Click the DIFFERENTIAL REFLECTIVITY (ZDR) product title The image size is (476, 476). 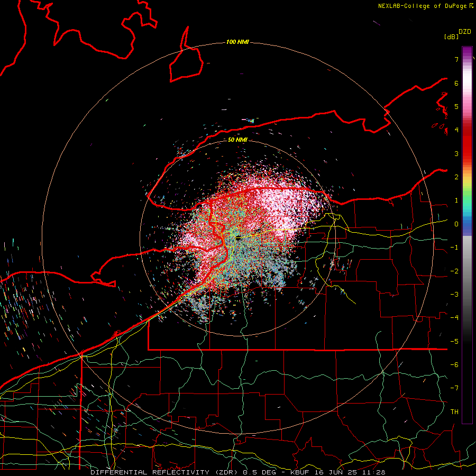point(165,472)
